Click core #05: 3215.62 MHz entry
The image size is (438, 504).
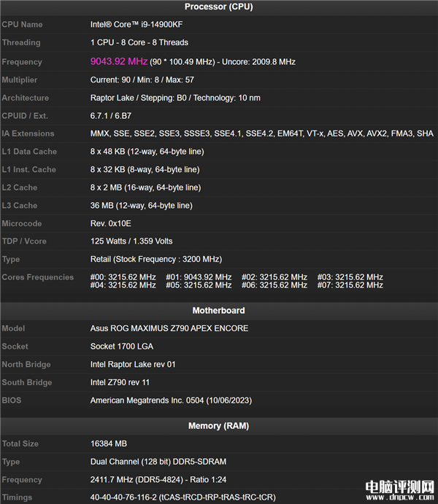pyautogui.click(x=199, y=285)
